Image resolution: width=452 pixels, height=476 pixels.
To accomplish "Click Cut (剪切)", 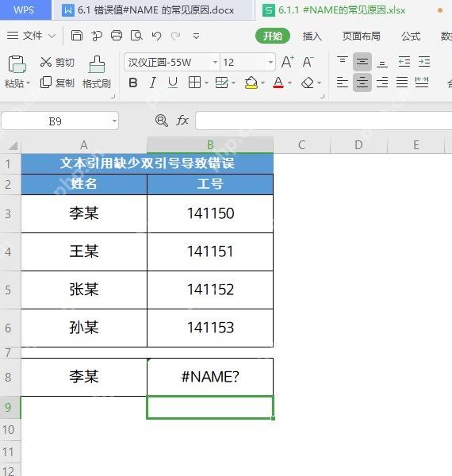I will coord(57,62).
